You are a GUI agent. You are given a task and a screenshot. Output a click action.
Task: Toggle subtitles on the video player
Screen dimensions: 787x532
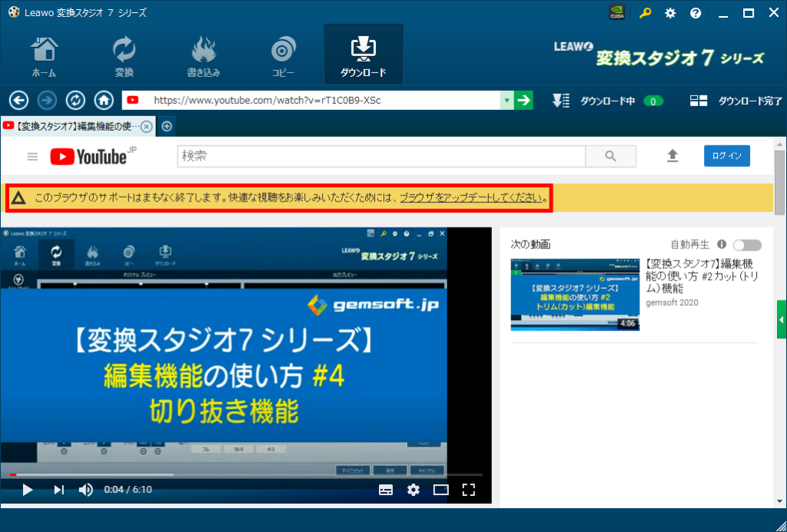click(x=386, y=490)
